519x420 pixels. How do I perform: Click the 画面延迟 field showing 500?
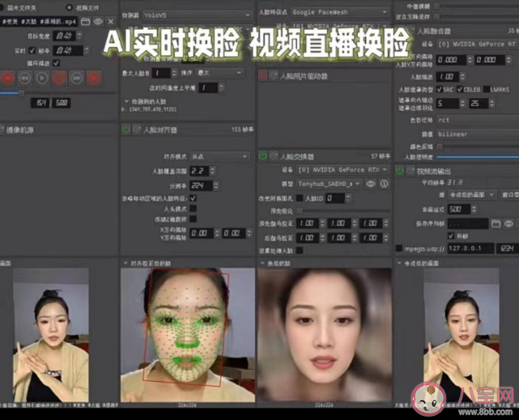tap(459, 209)
